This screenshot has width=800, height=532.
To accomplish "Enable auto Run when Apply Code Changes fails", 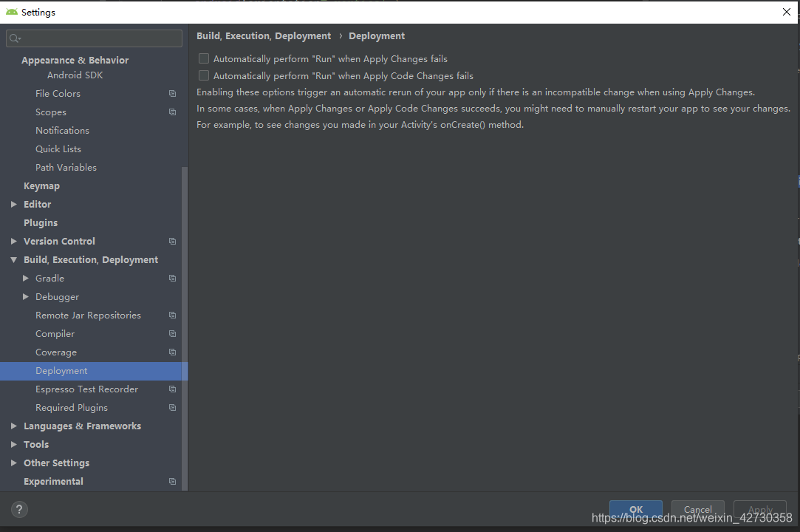I will (x=204, y=75).
